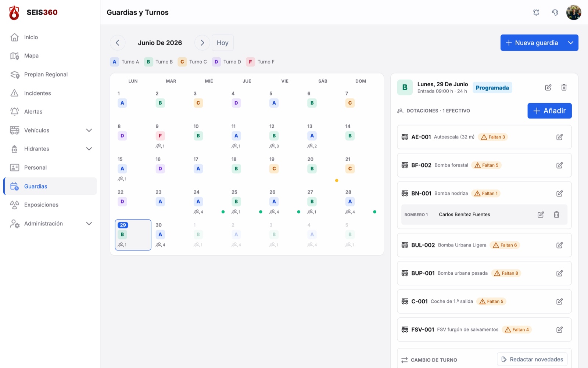This screenshot has height=368, width=588.
Task: Edit the guardia header with pencil icon
Action: click(x=548, y=87)
